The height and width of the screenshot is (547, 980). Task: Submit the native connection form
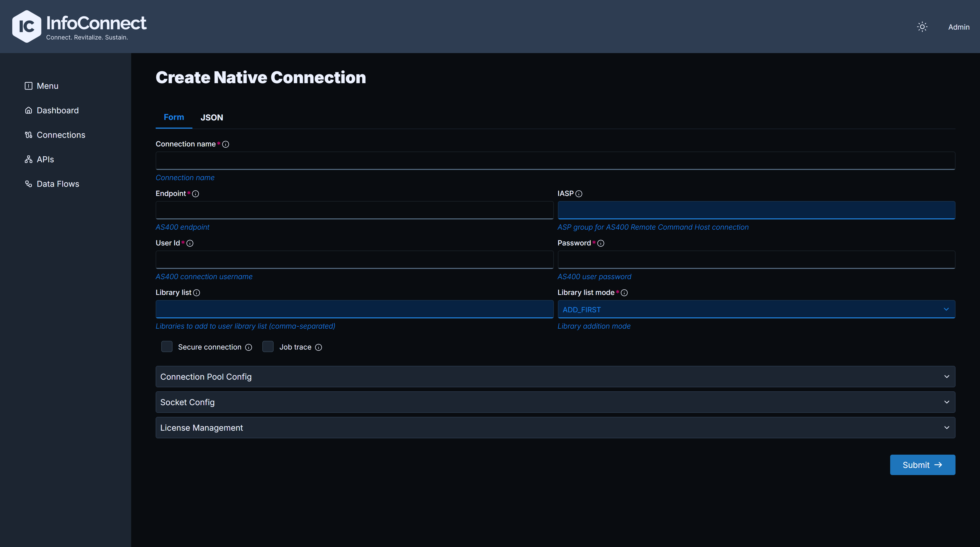923,465
